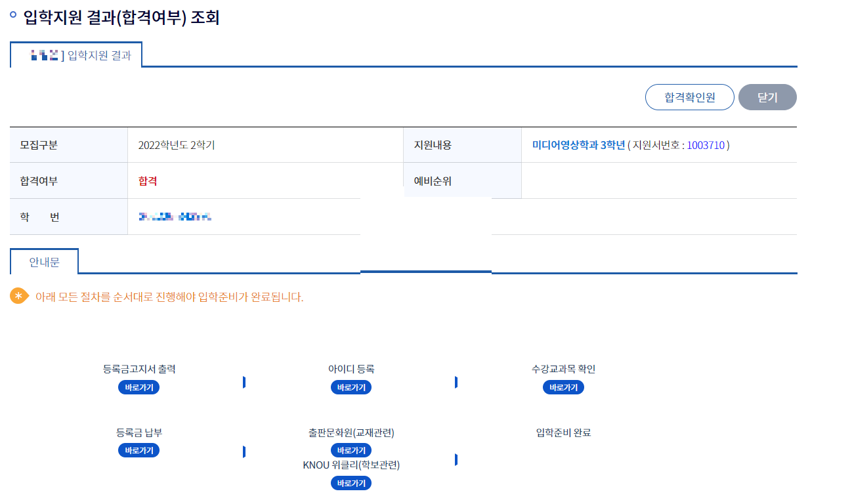Click the 예비순위 header cell

462,180
